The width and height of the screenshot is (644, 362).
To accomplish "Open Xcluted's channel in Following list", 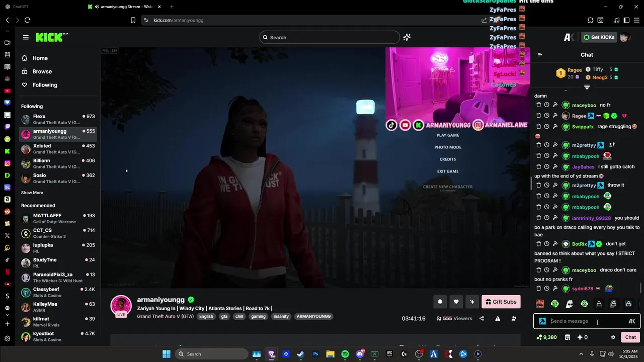I will (x=58, y=149).
